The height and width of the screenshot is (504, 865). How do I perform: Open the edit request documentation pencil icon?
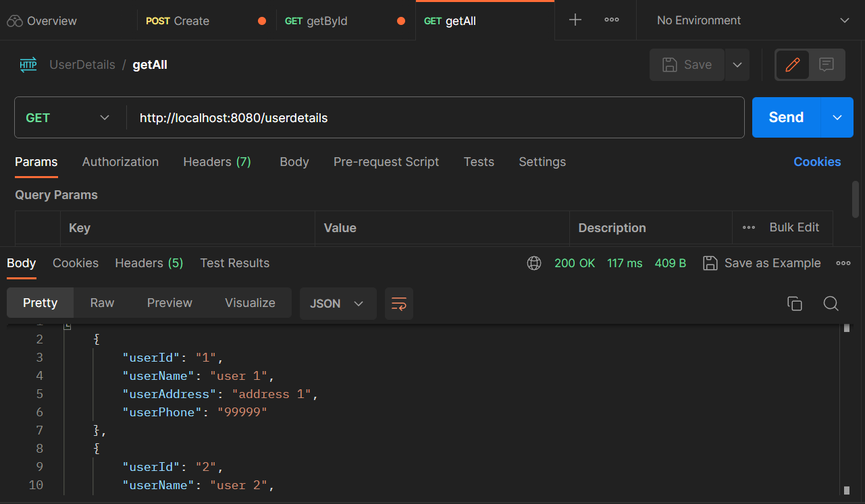pos(793,64)
